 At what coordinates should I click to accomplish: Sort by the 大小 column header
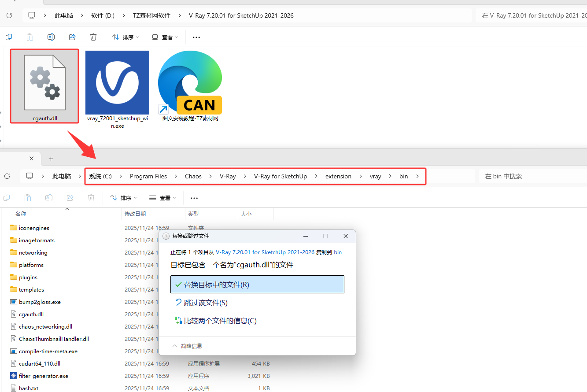[x=246, y=214]
